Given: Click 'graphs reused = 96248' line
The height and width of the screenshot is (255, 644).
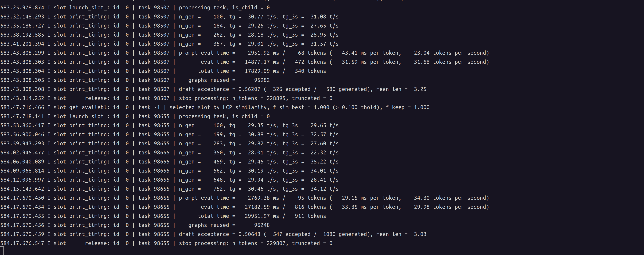Looking at the screenshot, I should tap(229, 225).
